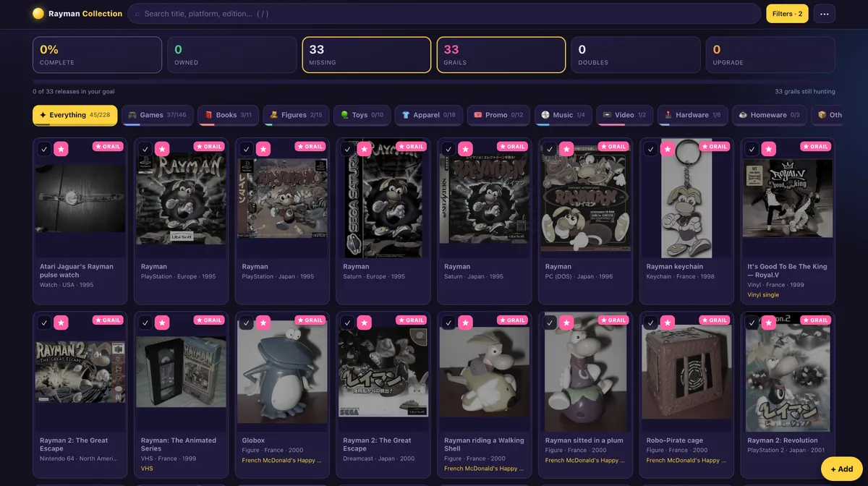Click star icon on Rayman Saturn Europe card
Image resolution: width=868 pixels, height=486 pixels.
click(364, 149)
